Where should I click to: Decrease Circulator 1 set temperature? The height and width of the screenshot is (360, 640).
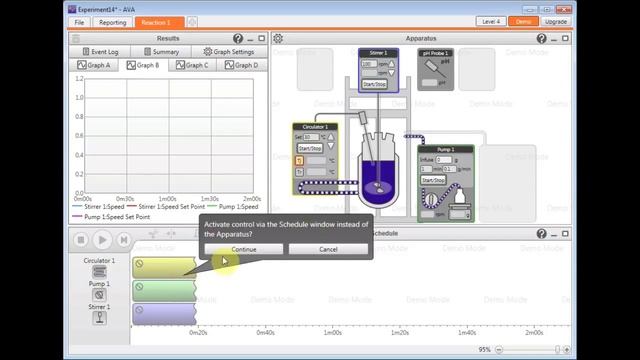click(x=331, y=146)
